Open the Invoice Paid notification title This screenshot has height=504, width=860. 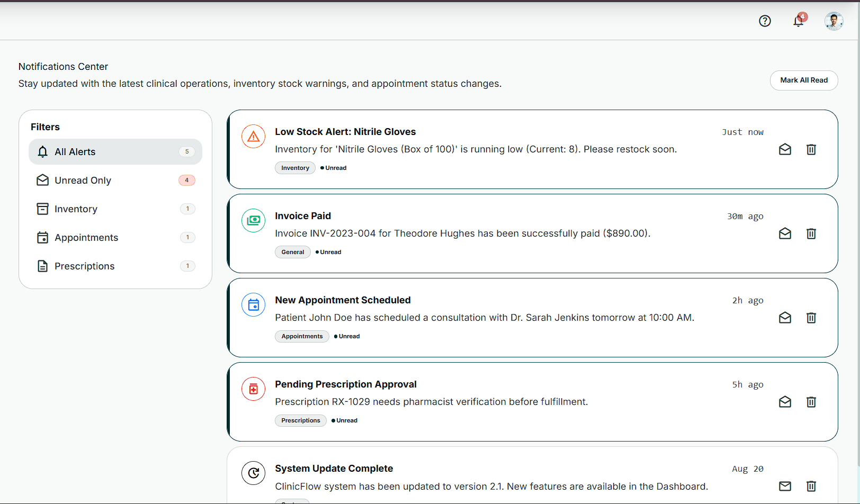(x=303, y=216)
